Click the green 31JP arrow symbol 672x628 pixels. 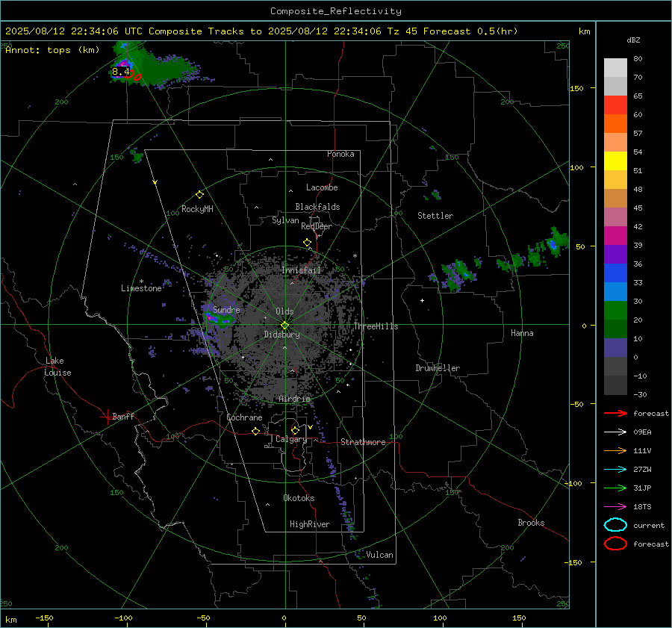pyautogui.click(x=615, y=488)
